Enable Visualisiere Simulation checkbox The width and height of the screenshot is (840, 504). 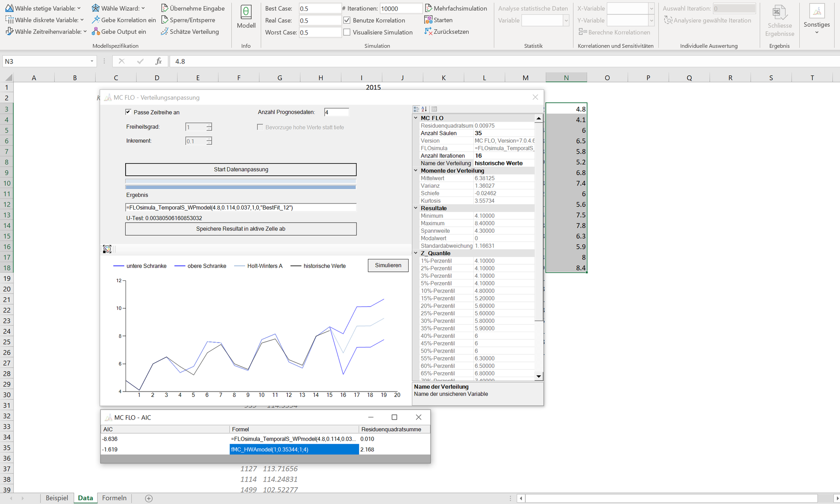pyautogui.click(x=347, y=32)
